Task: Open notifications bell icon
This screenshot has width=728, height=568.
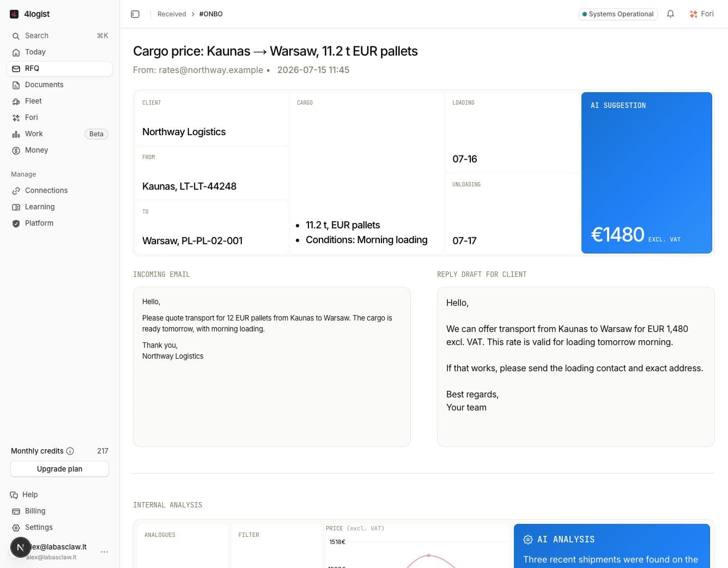Action: (671, 14)
